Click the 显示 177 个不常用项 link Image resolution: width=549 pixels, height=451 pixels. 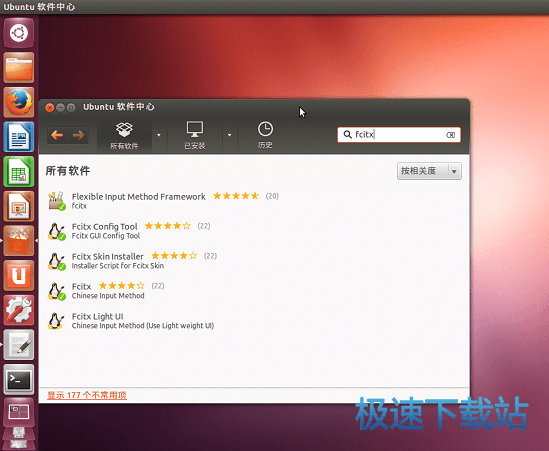(86, 395)
